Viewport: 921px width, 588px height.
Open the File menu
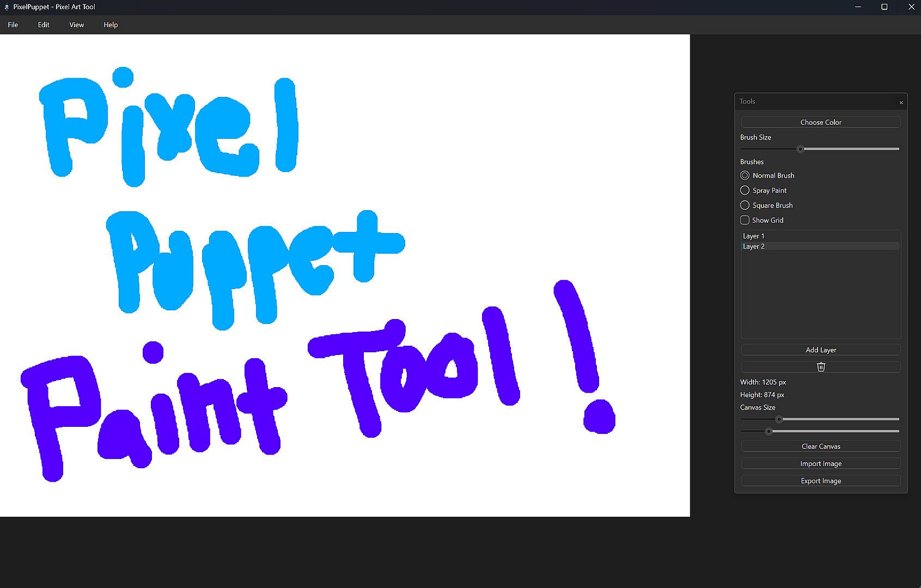tap(13, 25)
